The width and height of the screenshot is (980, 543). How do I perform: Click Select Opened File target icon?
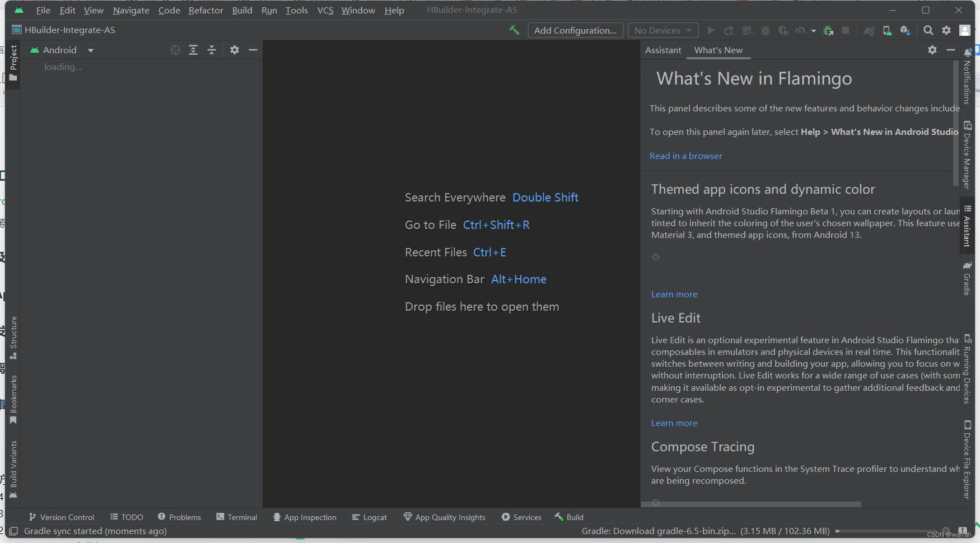point(175,50)
